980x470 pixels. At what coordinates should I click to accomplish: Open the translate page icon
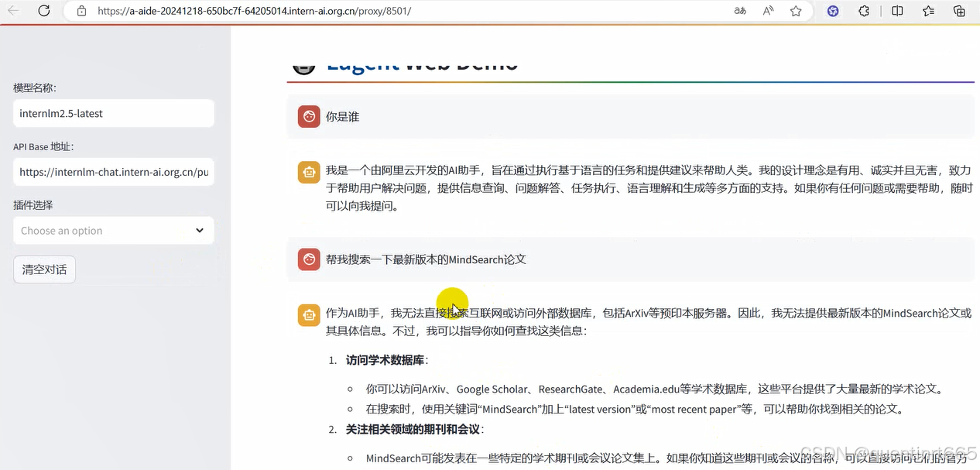(740, 11)
